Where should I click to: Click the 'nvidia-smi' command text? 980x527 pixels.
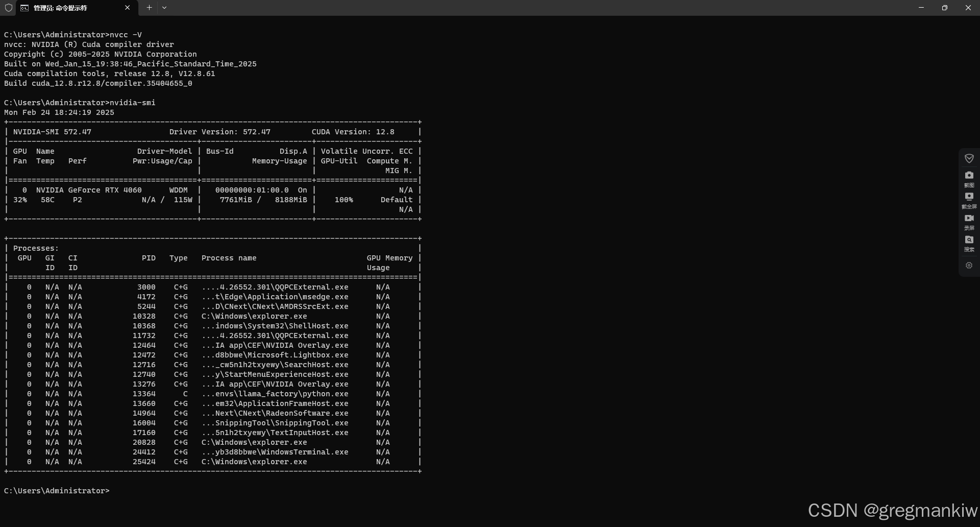click(x=133, y=103)
